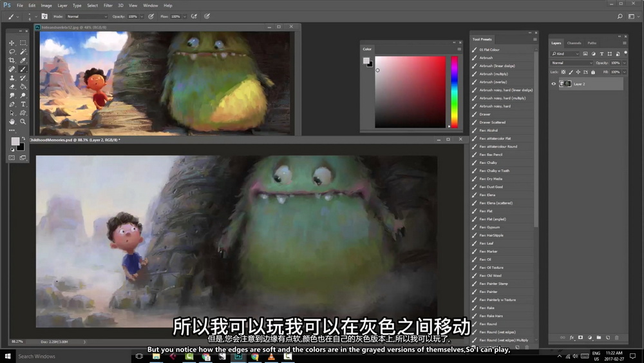
Task: Open the Image menu
Action: [x=46, y=5]
